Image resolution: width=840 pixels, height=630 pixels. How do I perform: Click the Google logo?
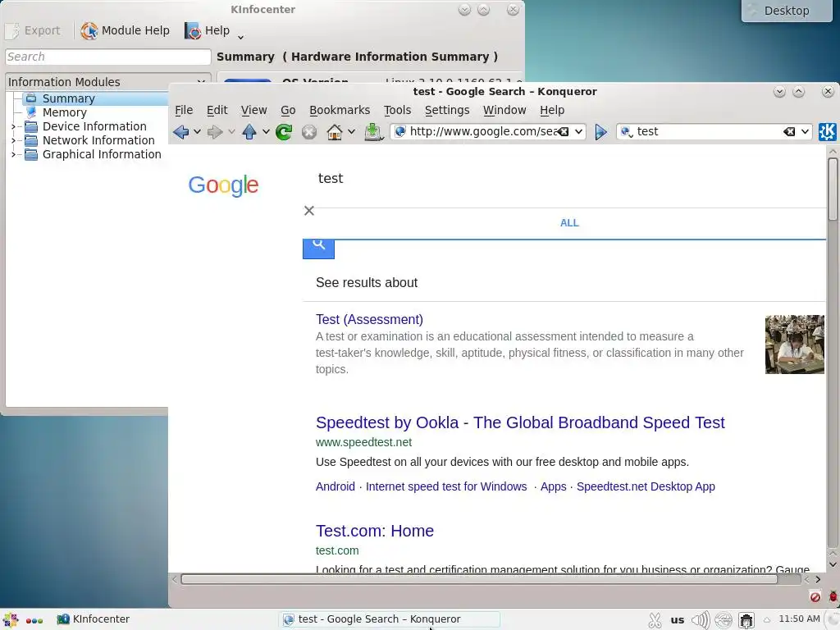pos(223,185)
